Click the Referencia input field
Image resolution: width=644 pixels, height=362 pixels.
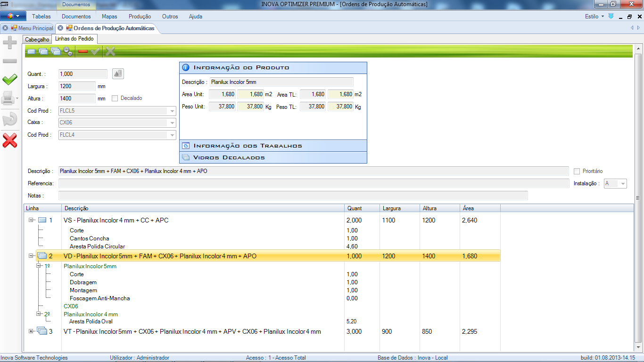coord(314,183)
